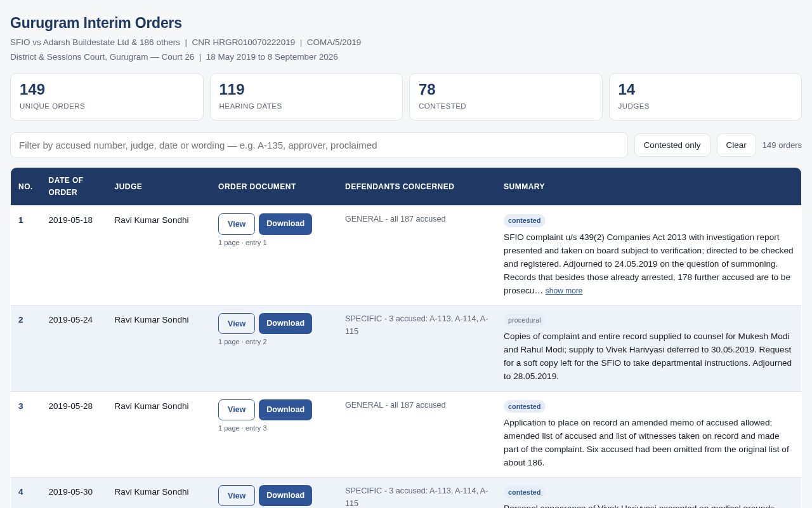Click the contested badge in row 3
812x508 pixels.
pos(525,406)
